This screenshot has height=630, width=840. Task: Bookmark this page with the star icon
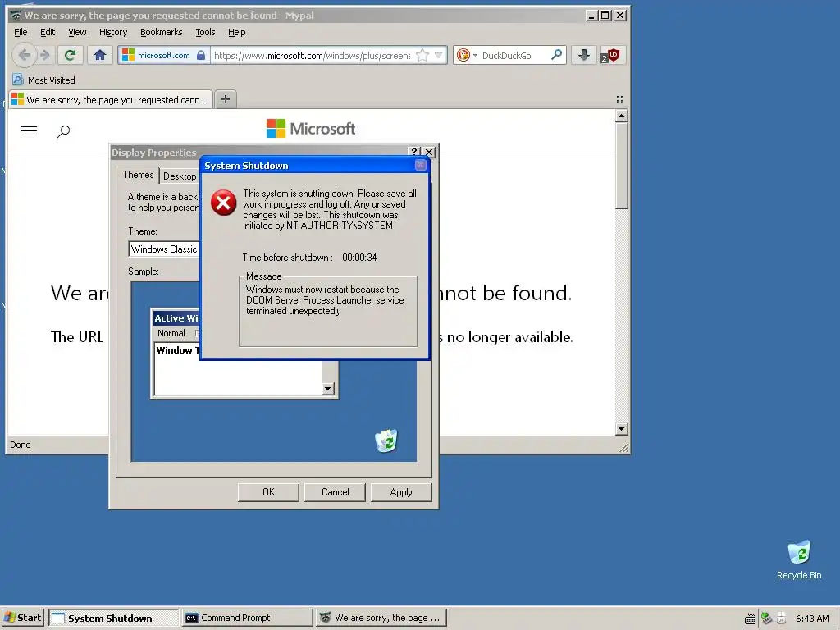pyautogui.click(x=422, y=55)
